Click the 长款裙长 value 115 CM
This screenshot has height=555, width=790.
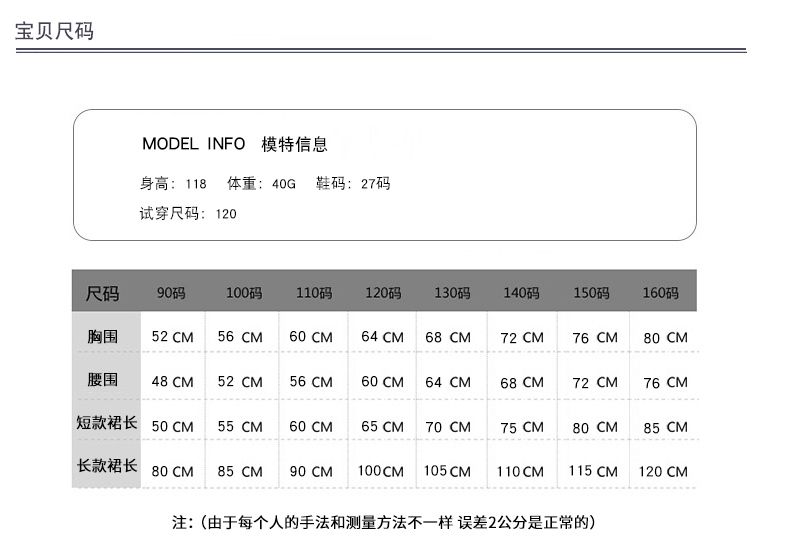point(594,471)
